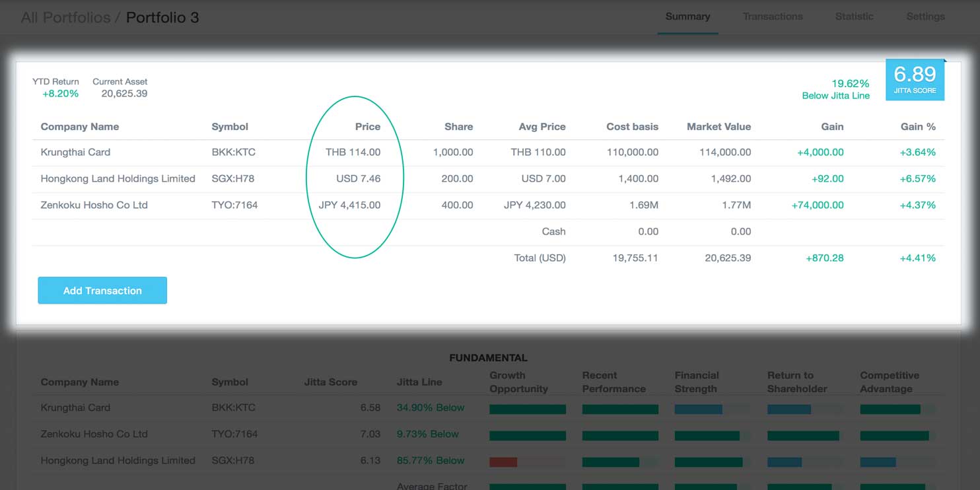
Task: Click the Jitta Score column header in Fundamental
Action: pos(330,382)
